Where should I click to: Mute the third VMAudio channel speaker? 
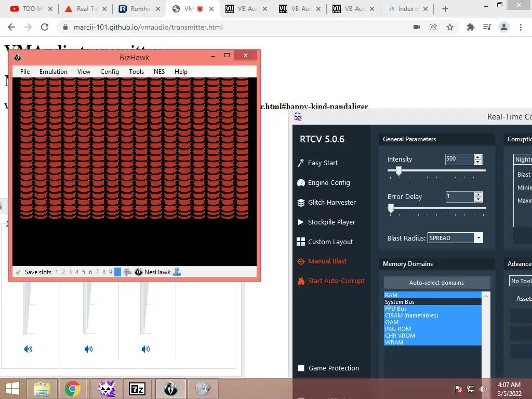(145, 349)
